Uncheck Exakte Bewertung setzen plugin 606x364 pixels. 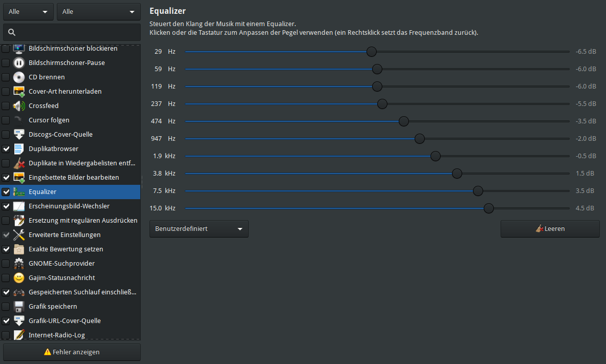pyautogui.click(x=6, y=249)
